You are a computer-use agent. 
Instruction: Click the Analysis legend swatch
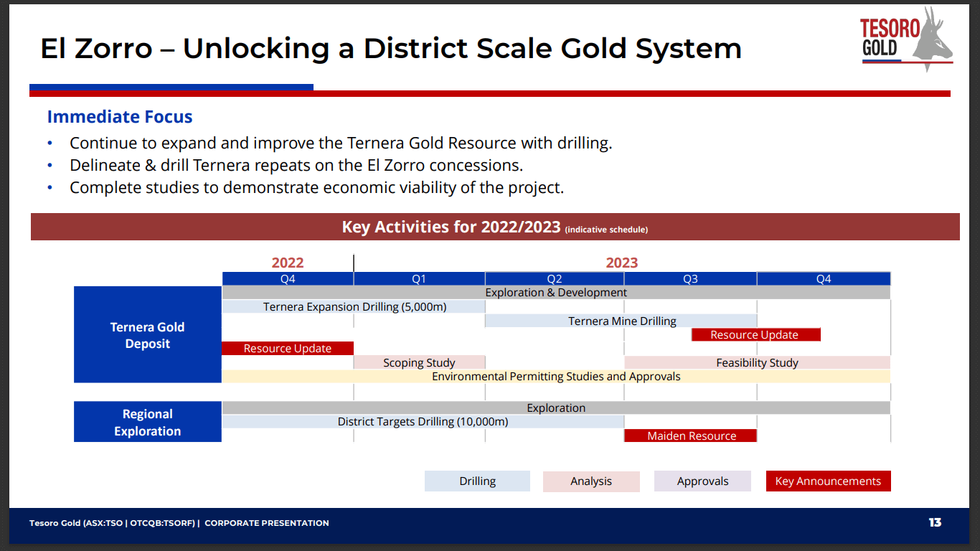coord(591,481)
